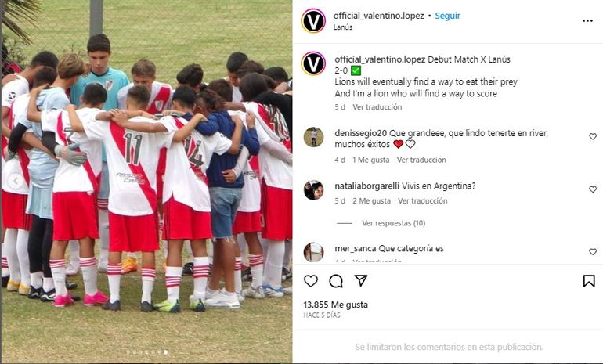The width and height of the screenshot is (603, 364).
Task: Follow the account via Seguir
Action: click(447, 16)
